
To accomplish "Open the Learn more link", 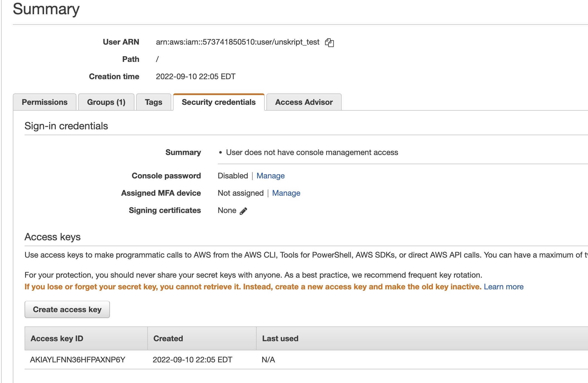I will 503,287.
